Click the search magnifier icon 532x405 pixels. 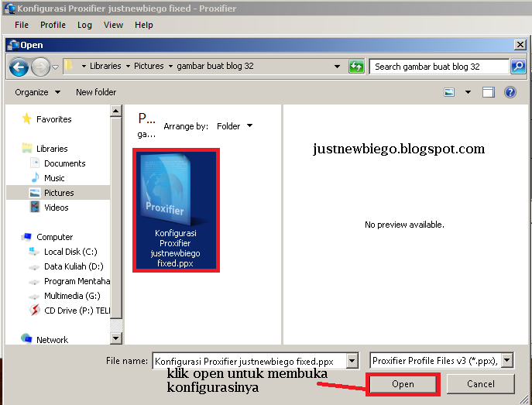tap(518, 66)
